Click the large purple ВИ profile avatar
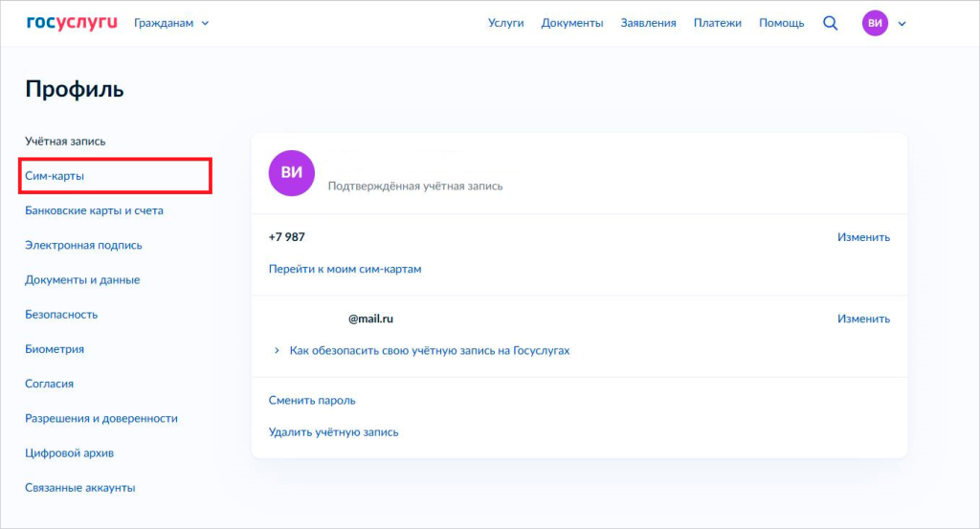The height and width of the screenshot is (529, 980). (292, 173)
